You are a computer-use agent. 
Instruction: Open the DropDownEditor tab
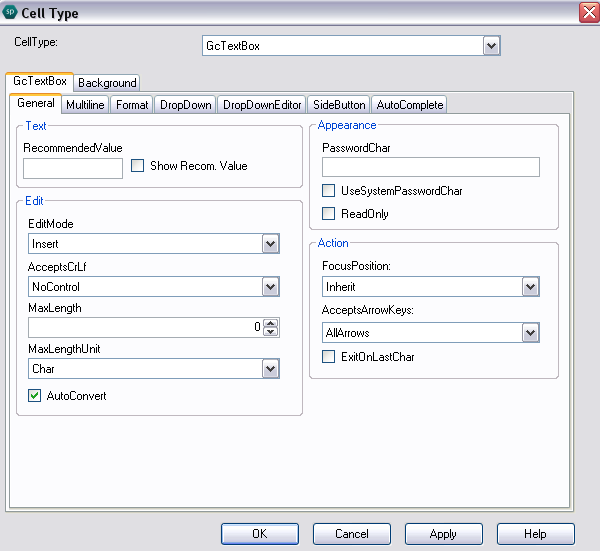coord(262,105)
